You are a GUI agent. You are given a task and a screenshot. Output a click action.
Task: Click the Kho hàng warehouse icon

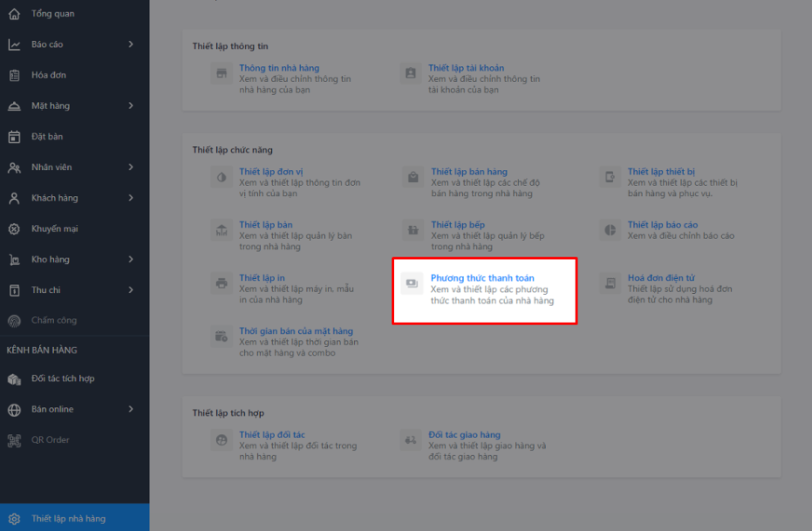(14, 259)
